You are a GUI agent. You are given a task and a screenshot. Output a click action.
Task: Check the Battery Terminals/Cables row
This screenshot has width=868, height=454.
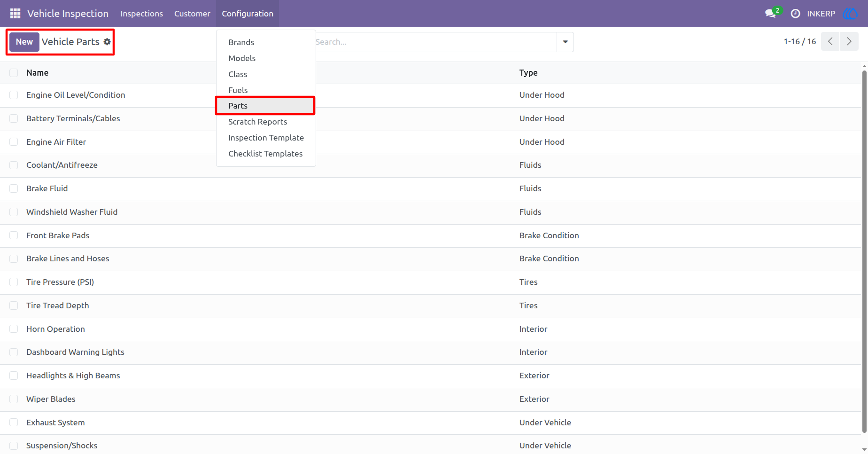[14, 118]
